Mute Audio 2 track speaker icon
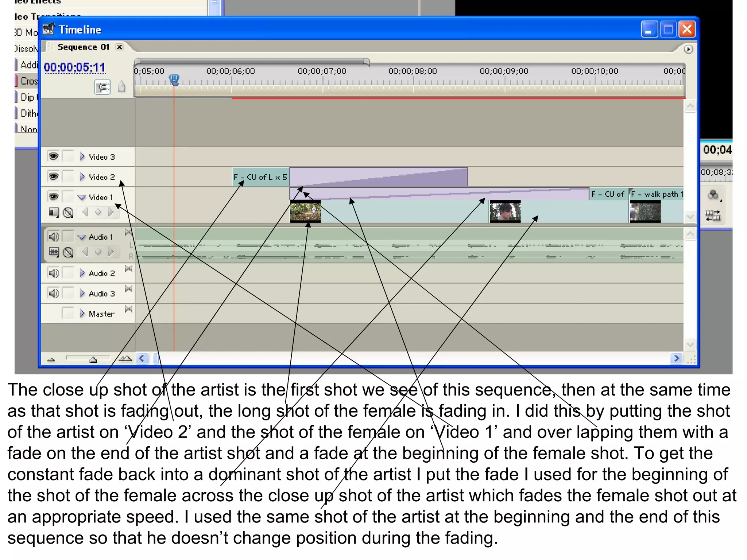The image size is (747, 560). tap(53, 273)
